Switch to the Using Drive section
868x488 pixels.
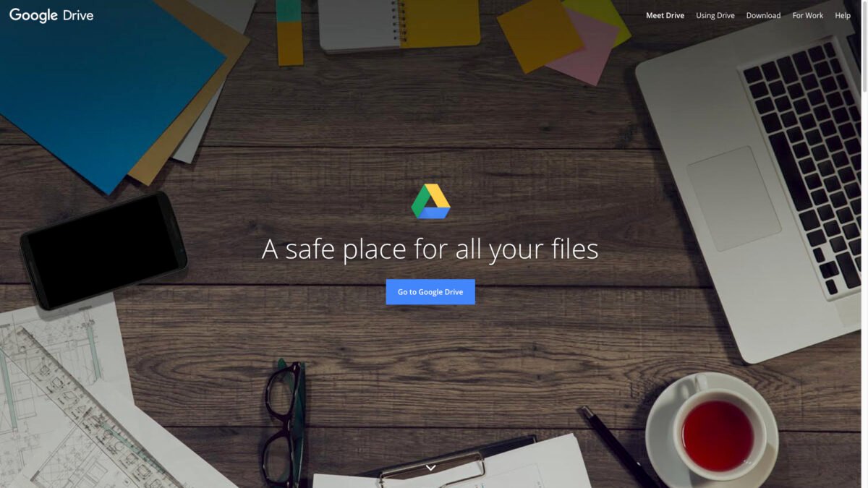click(x=715, y=14)
